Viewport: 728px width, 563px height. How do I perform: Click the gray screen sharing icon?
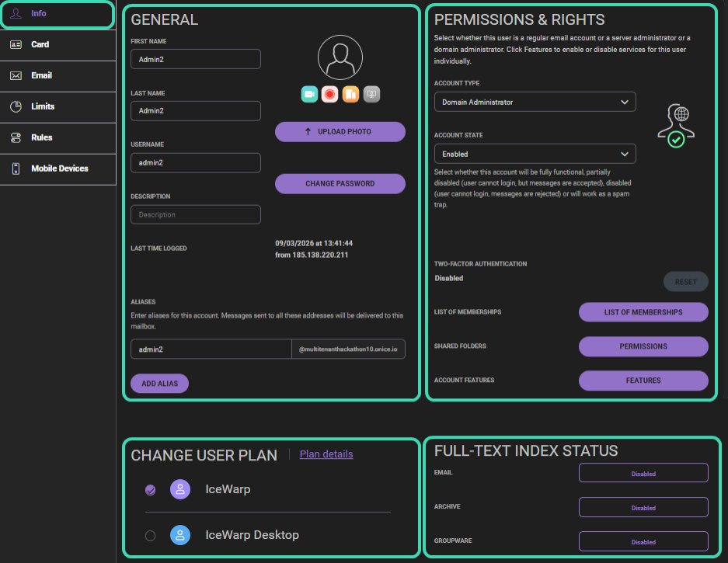[x=371, y=93]
